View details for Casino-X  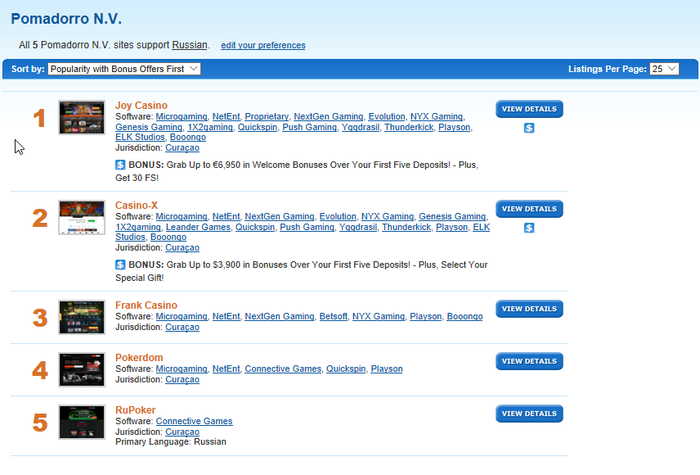tap(529, 209)
